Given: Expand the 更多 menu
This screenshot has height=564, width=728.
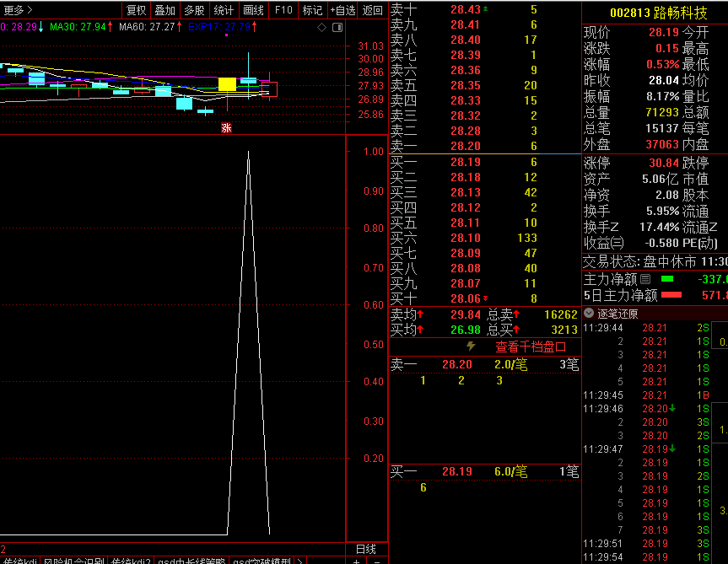Looking at the screenshot, I should coord(19,10).
